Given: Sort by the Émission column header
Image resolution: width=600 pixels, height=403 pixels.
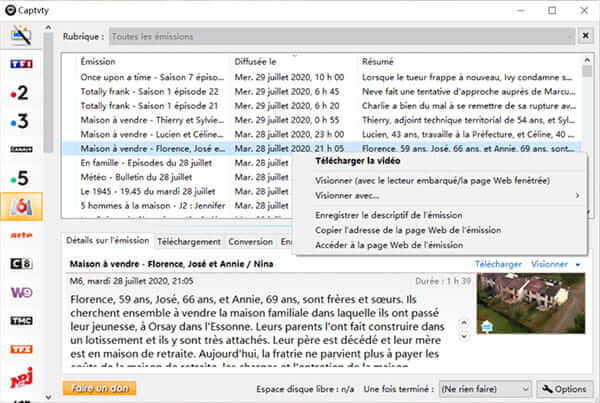Looking at the screenshot, I should pos(98,62).
